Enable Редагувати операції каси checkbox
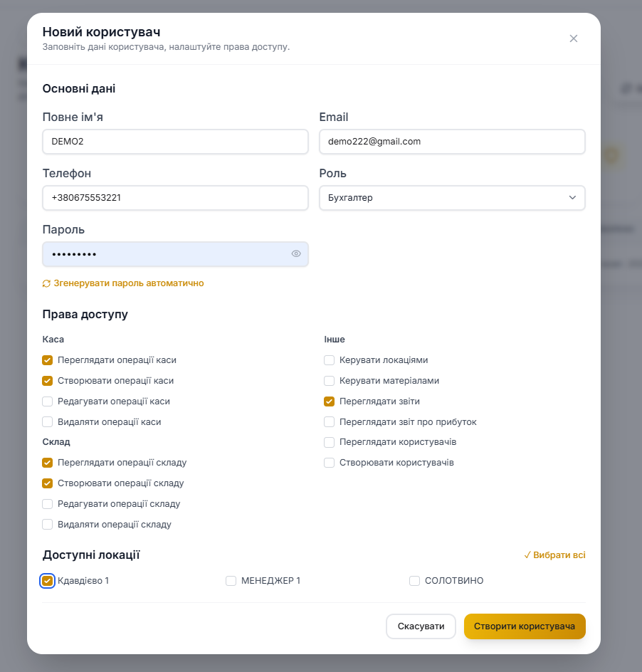This screenshot has width=642, height=672. coord(48,401)
